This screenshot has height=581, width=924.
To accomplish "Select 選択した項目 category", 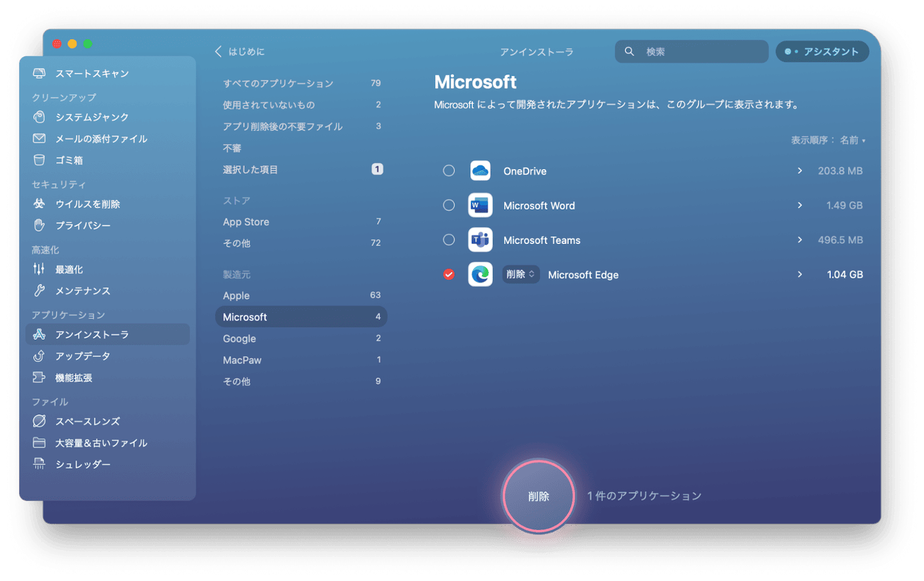I will click(301, 170).
